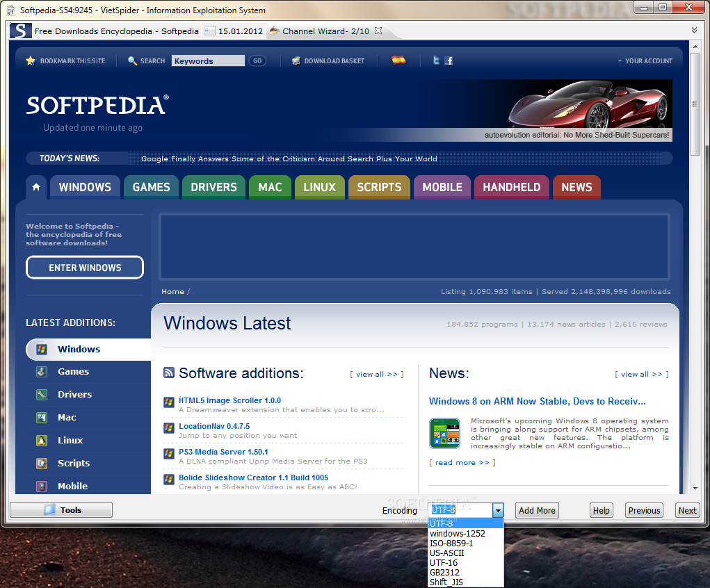The image size is (710, 588).
Task: Click view all link for Software additions
Action: click(377, 375)
